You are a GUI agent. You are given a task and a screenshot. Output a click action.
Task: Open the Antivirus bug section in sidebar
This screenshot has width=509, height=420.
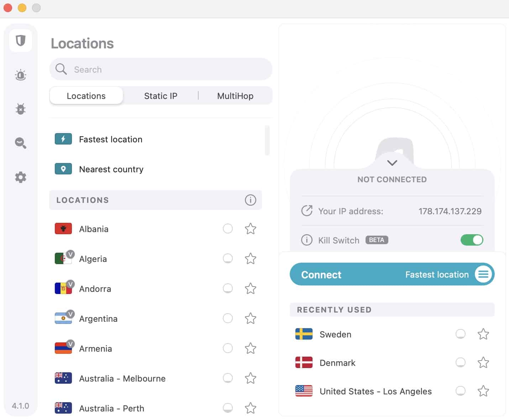pos(21,109)
